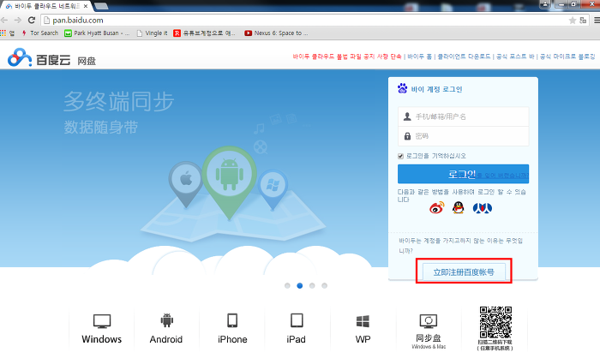Click the register Baidu account button
The width and height of the screenshot is (600, 364).
pyautogui.click(x=464, y=272)
